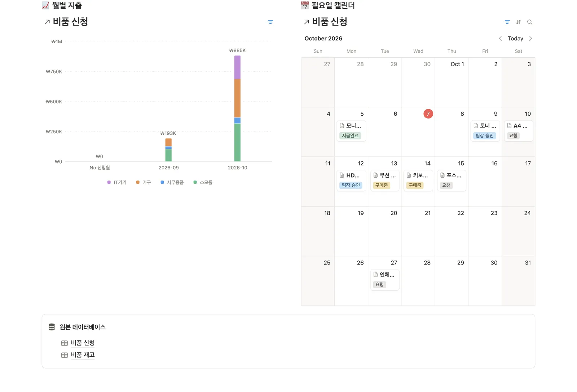Select the 필요일 캘린더 heading
This screenshot has width=577, height=392.
[x=333, y=5]
